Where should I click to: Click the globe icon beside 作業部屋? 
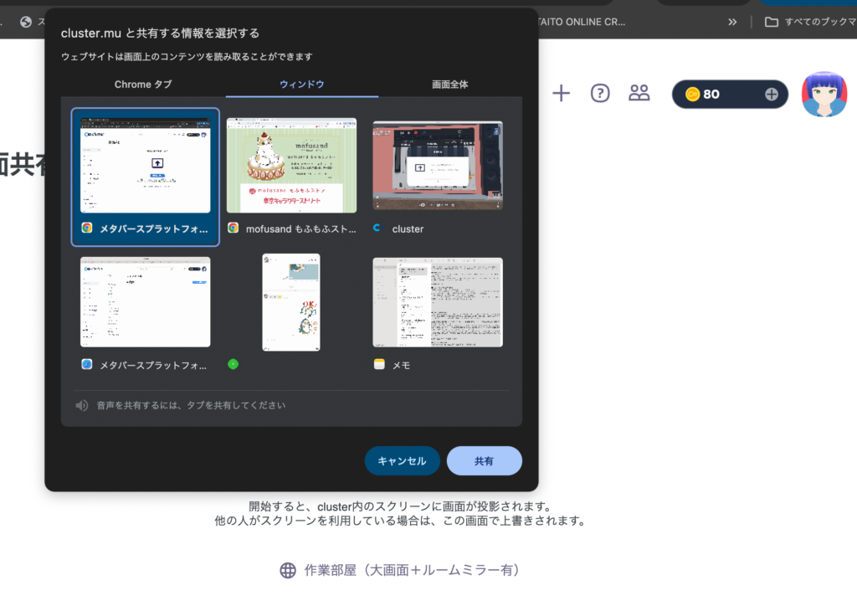point(288,570)
